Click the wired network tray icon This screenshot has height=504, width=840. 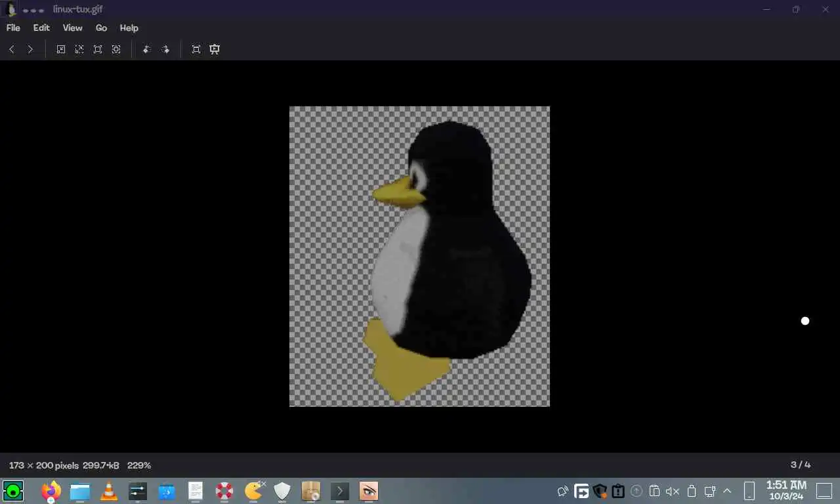coord(709,491)
